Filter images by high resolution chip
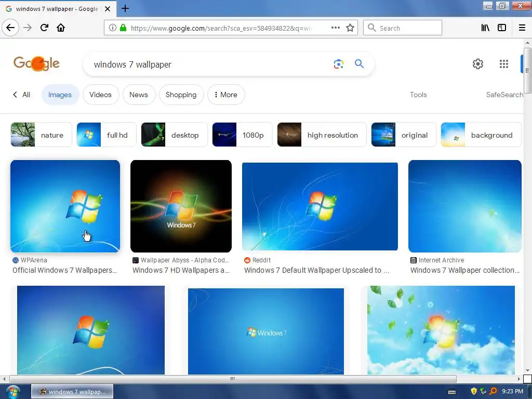The image size is (532, 399). 322,135
